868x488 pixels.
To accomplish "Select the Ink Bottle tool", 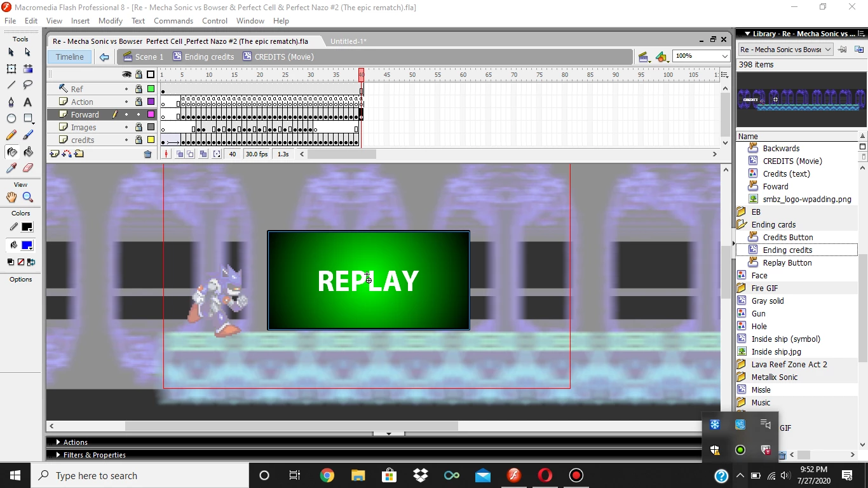I will coord(11,151).
